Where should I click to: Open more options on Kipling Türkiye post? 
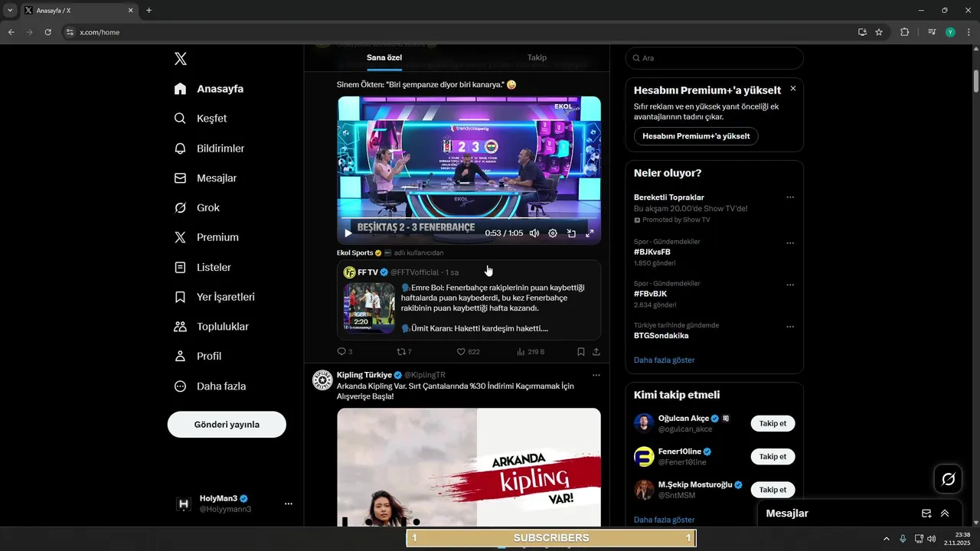click(596, 375)
